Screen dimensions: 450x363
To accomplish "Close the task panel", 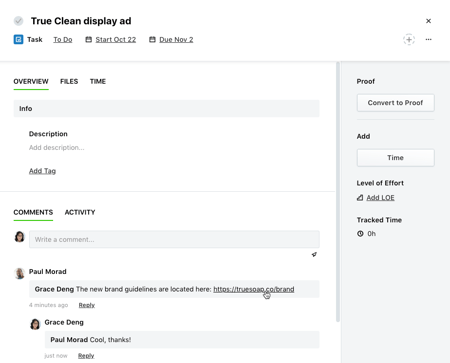I will pyautogui.click(x=428, y=21).
